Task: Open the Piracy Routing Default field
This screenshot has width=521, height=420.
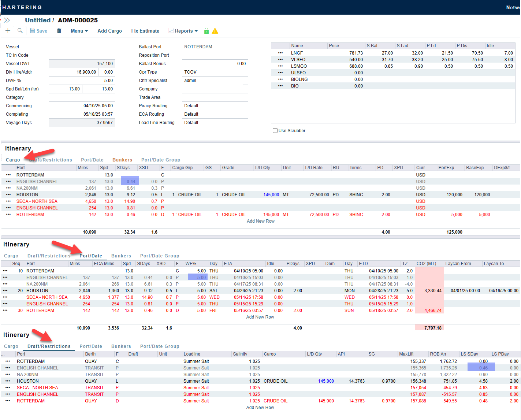Action: tap(198, 106)
